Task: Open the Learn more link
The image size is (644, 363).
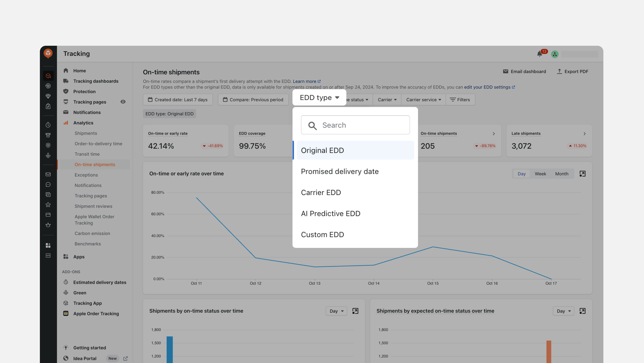Action: point(306,81)
